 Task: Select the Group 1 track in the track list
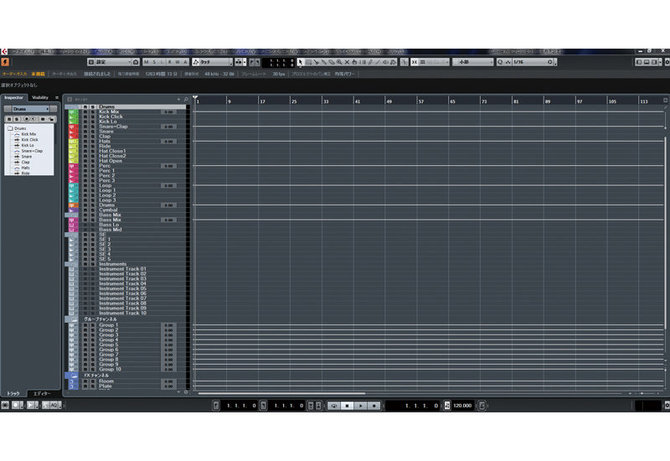tap(108, 325)
